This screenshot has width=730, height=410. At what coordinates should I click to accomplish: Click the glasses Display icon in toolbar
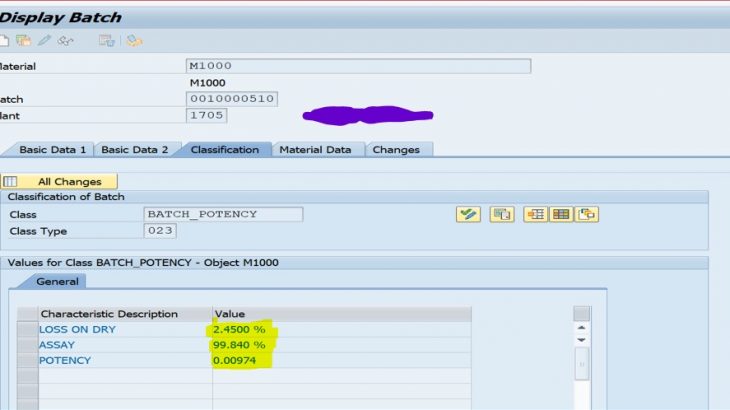[x=66, y=40]
